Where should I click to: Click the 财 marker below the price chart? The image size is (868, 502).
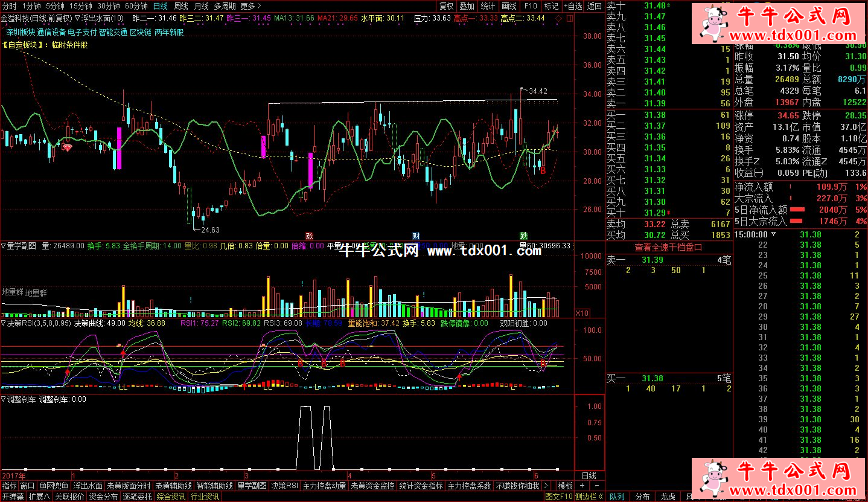pos(416,236)
